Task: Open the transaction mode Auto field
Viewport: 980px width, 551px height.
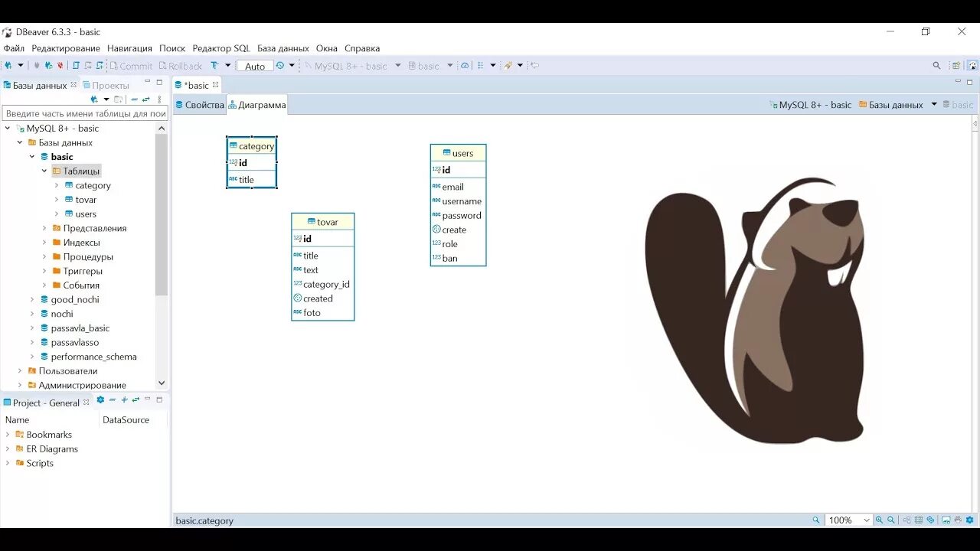Action: tap(255, 66)
